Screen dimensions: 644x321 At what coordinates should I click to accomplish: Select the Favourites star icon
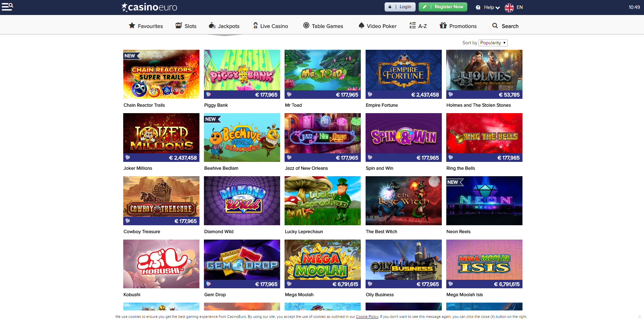tap(131, 25)
